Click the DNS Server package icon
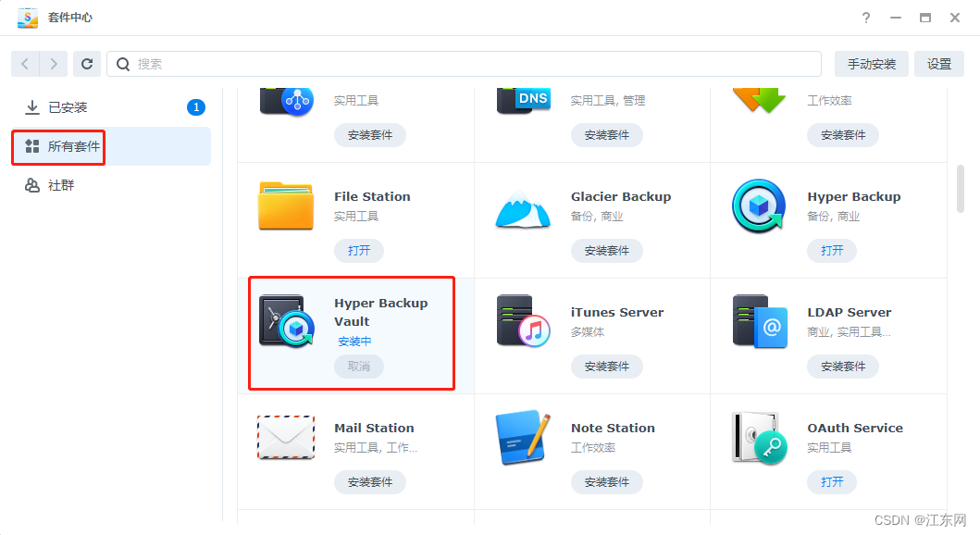Screen dimensions: 980x535 pyautogui.click(x=524, y=101)
